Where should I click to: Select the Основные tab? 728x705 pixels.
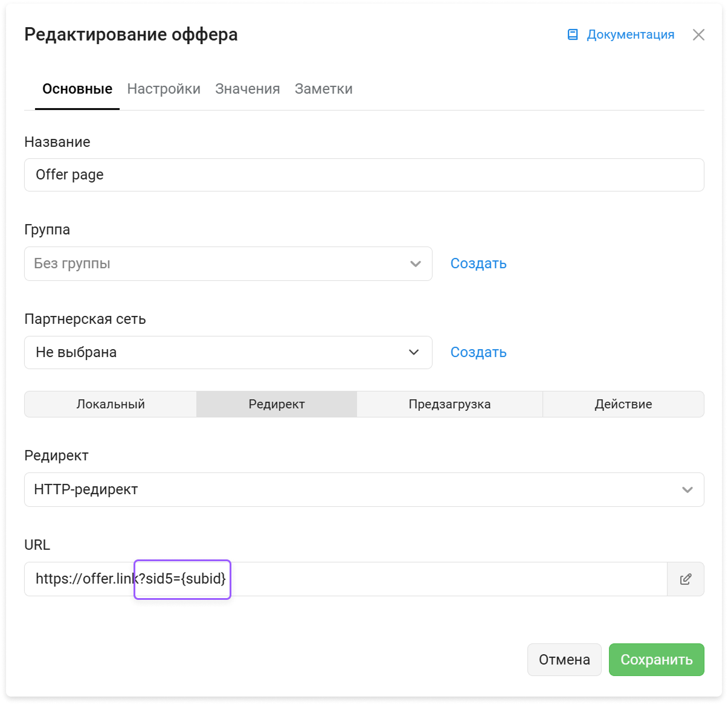coord(77,89)
